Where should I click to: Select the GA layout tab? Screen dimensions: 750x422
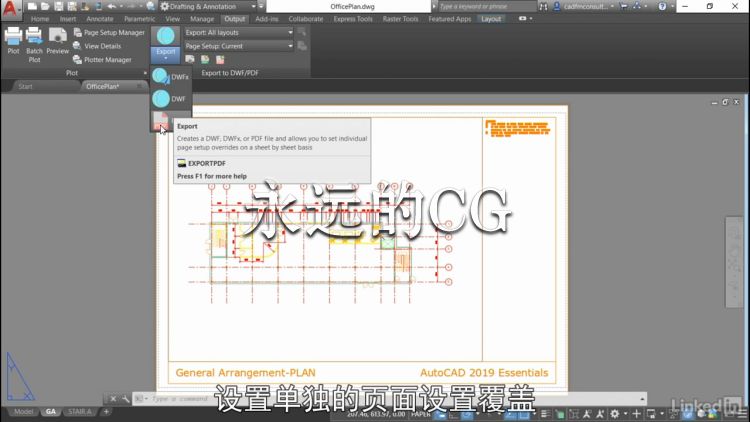coord(51,411)
